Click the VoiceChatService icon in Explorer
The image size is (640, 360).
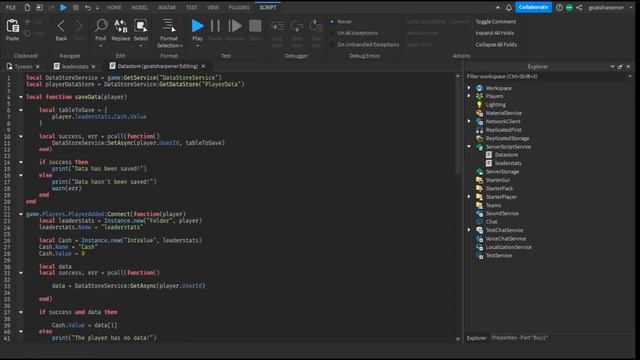tap(480, 239)
